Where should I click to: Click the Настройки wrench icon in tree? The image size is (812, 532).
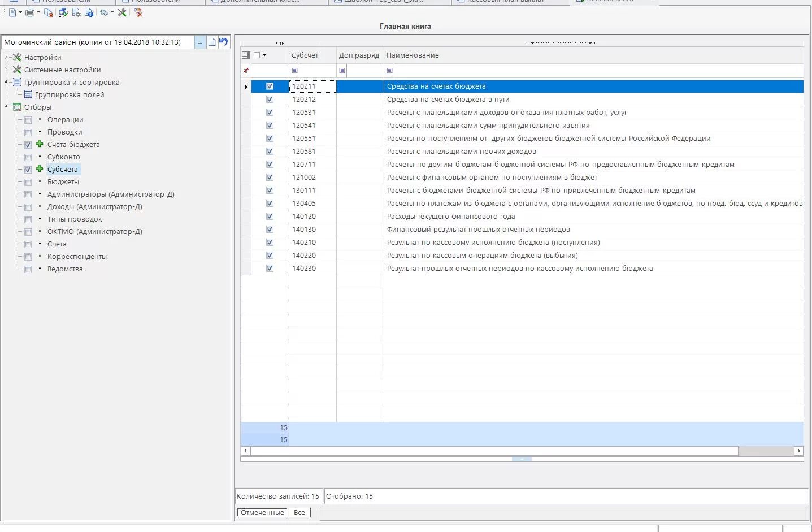pos(17,57)
